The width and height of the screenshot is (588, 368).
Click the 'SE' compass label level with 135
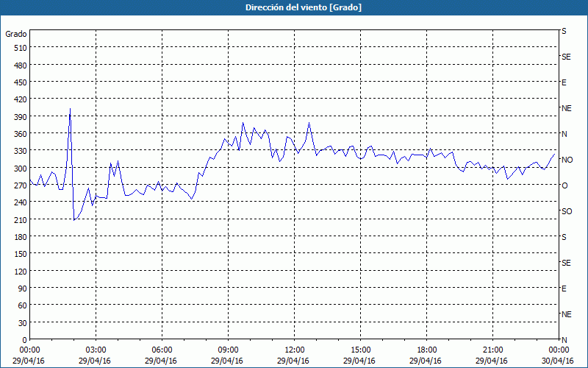click(x=566, y=263)
